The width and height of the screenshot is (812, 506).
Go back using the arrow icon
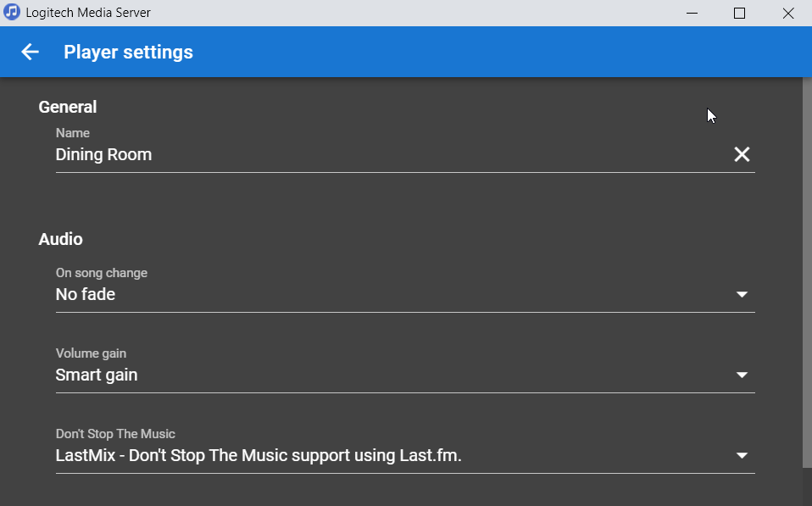tap(31, 52)
